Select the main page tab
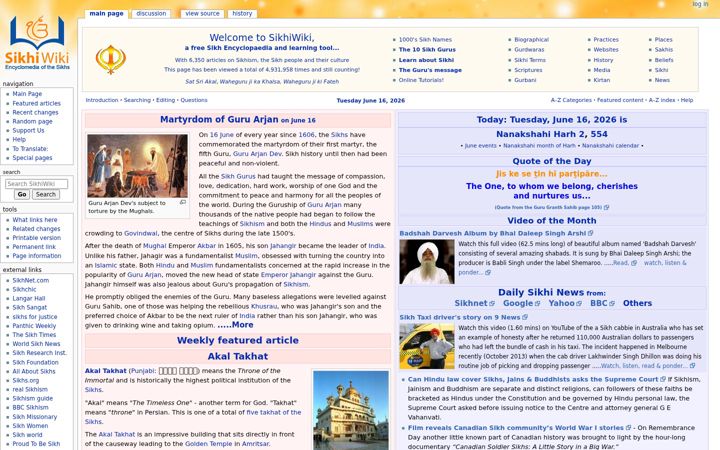The height and width of the screenshot is (450, 720). [106, 14]
